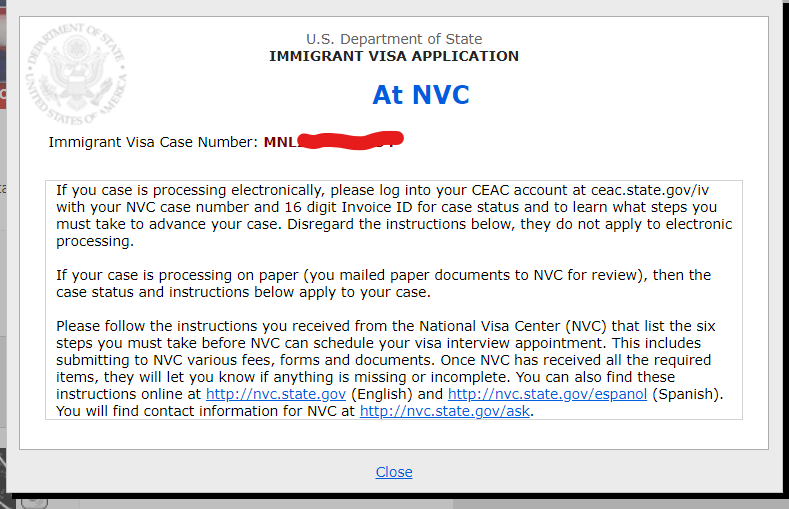Open the nvc.state.gov/espanol Spanish link

pyautogui.click(x=547, y=394)
